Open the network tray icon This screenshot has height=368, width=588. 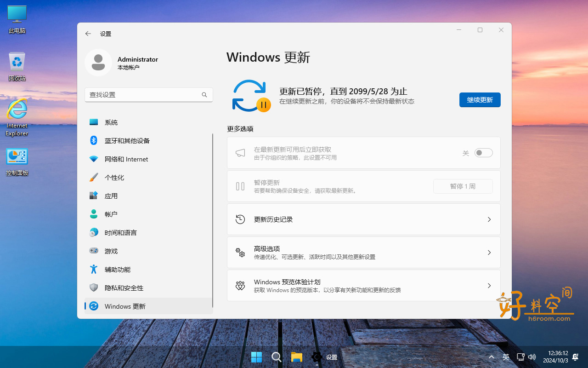pyautogui.click(x=520, y=357)
